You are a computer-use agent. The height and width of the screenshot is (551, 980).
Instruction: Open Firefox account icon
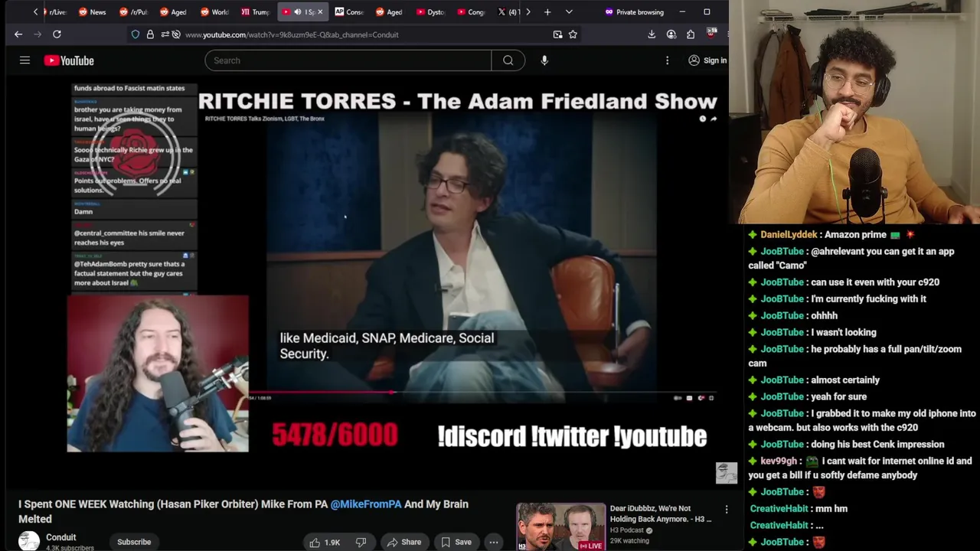(x=671, y=34)
